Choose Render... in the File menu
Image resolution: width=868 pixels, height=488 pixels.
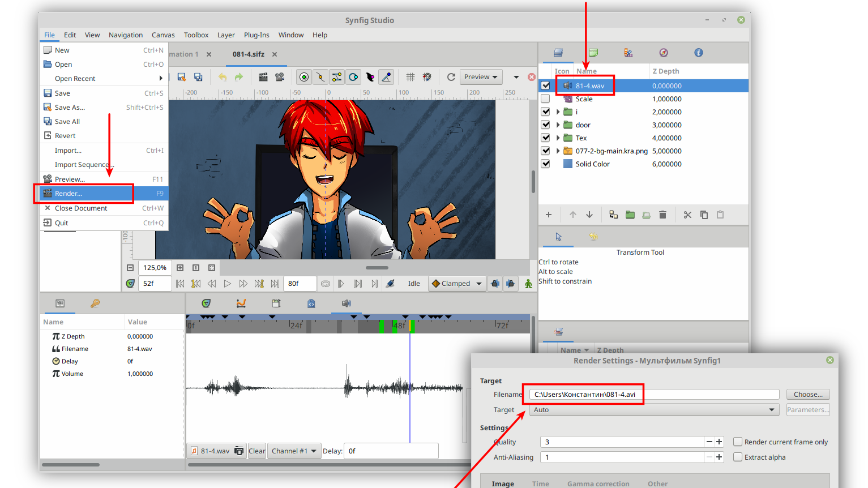104,194
